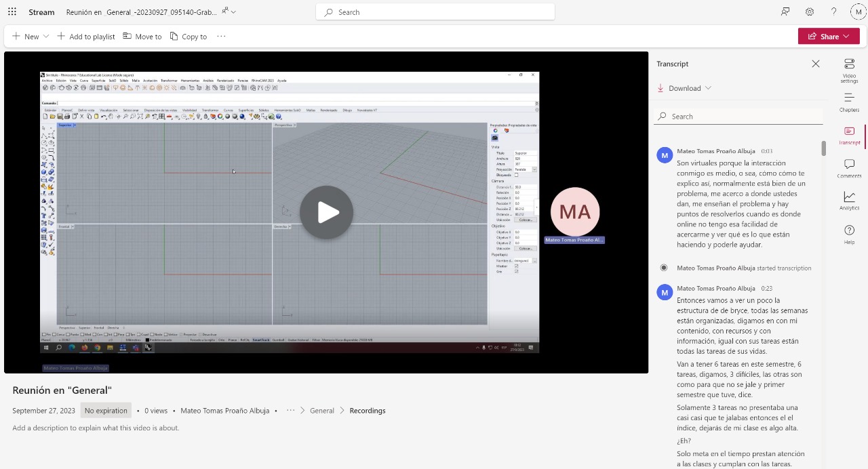Open the Share button menu
Screen dimensions: 868x469
[x=829, y=37]
